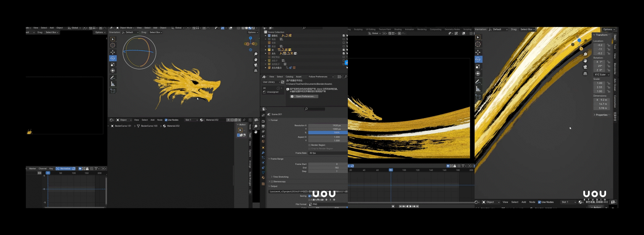Screen dimensions: 644x235
Task: Uncheck the first collection's exclude checkbox in outliner
Action: tap(344, 36)
